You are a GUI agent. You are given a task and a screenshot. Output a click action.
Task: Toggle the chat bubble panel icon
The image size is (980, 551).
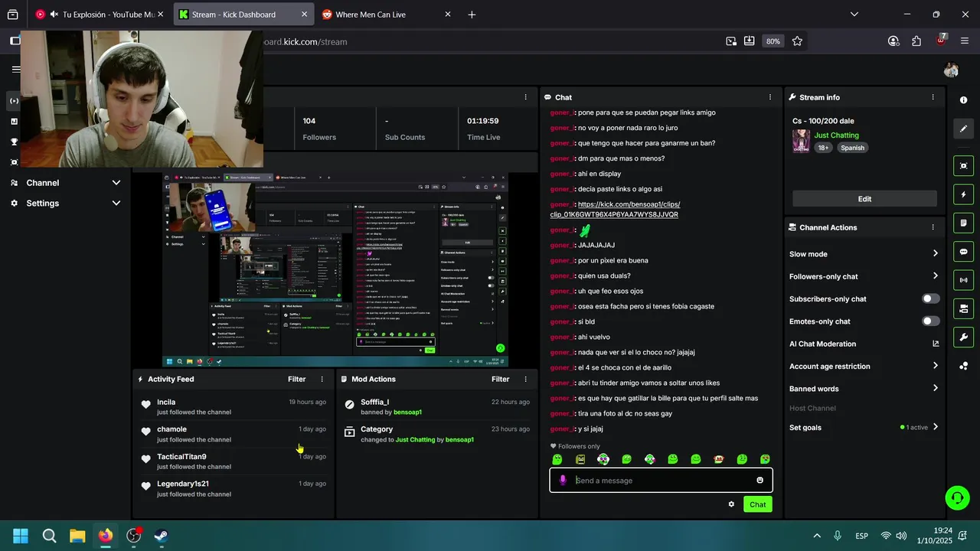tap(963, 252)
